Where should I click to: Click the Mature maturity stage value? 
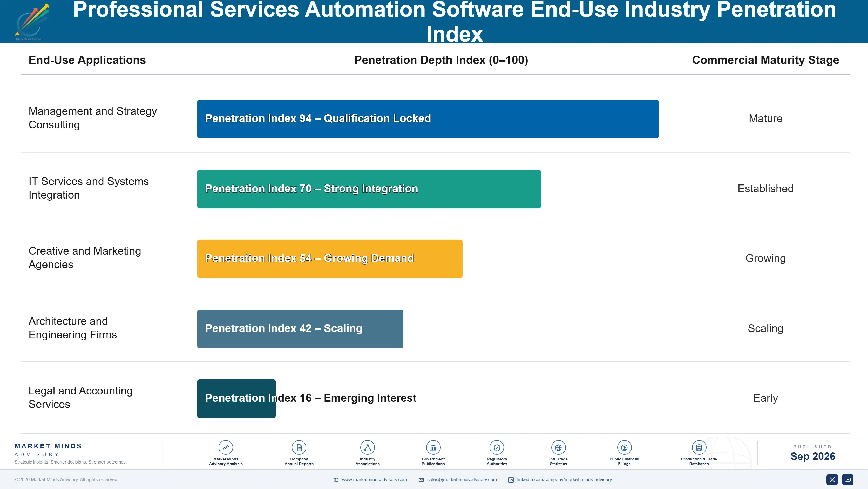(765, 118)
